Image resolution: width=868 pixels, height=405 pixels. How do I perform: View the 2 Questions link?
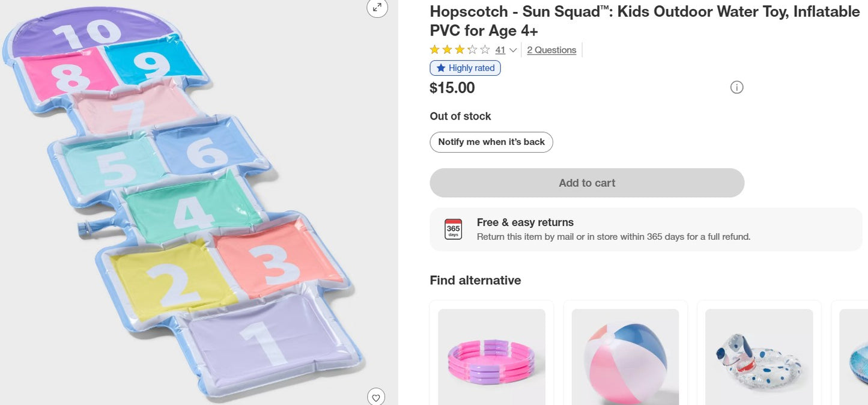pyautogui.click(x=551, y=50)
